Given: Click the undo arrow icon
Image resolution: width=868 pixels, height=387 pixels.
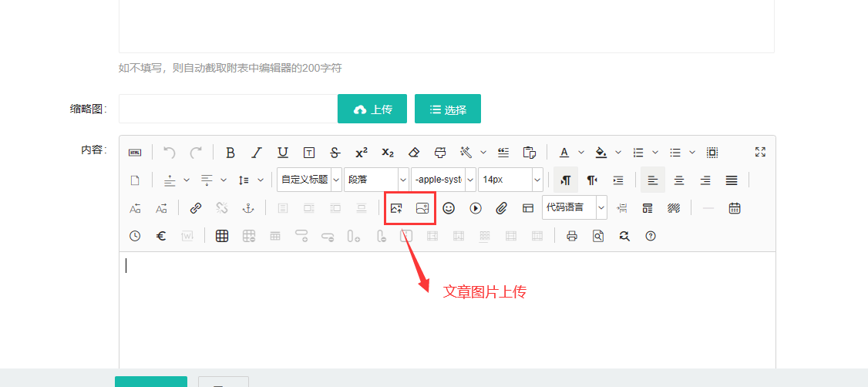Looking at the screenshot, I should (170, 152).
